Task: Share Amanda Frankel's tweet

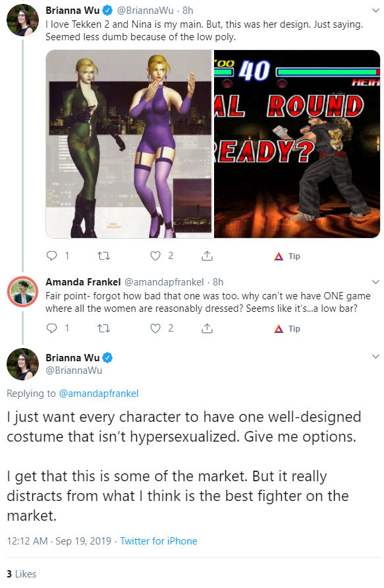Action: [207, 328]
